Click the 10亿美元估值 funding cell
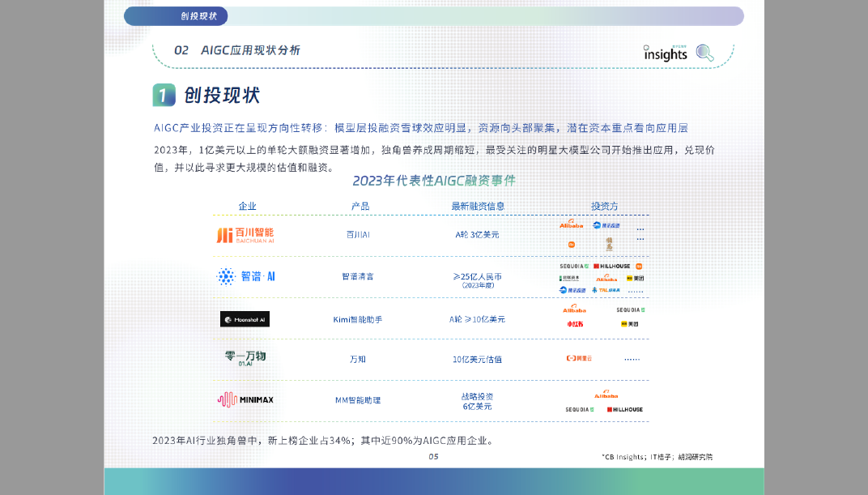The image size is (868, 495). [477, 360]
